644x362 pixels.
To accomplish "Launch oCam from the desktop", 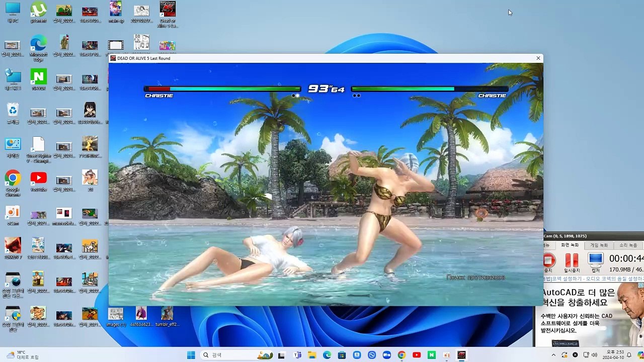I will pyautogui.click(x=13, y=215).
